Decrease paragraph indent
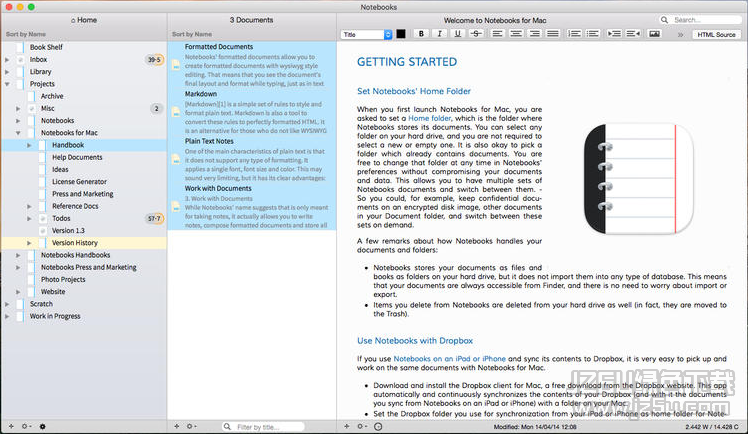748x434 pixels. [633, 34]
